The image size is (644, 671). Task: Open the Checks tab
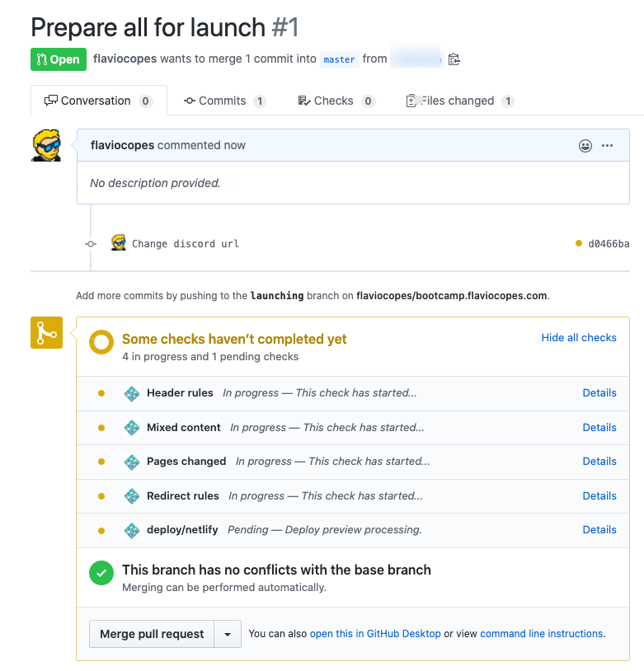tap(334, 101)
